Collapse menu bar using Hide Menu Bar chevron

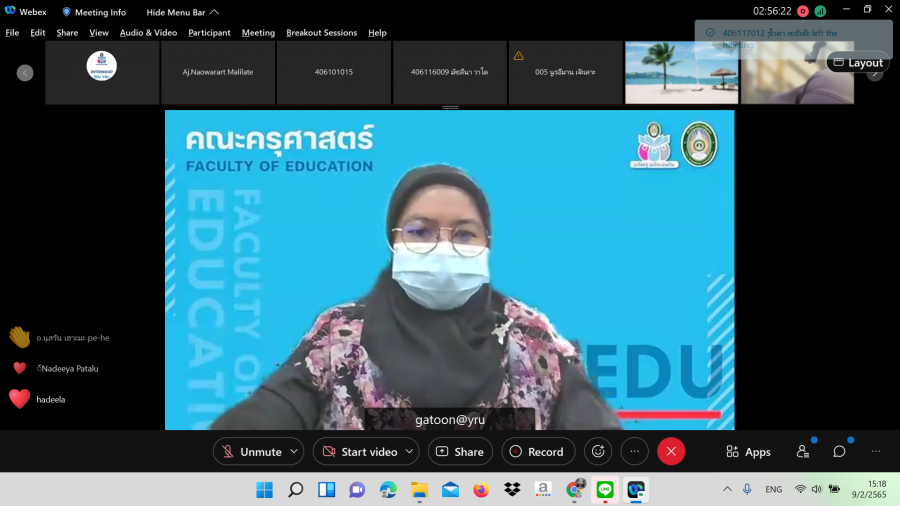(x=214, y=12)
